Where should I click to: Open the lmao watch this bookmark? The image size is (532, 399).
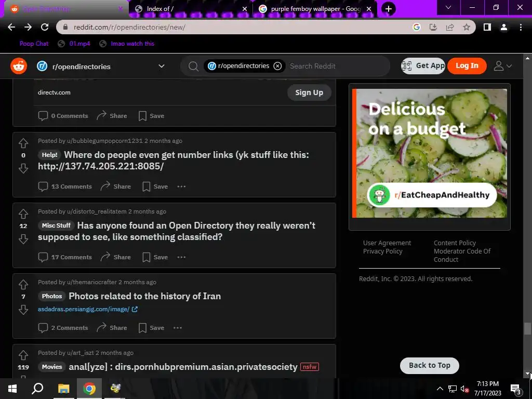(127, 44)
